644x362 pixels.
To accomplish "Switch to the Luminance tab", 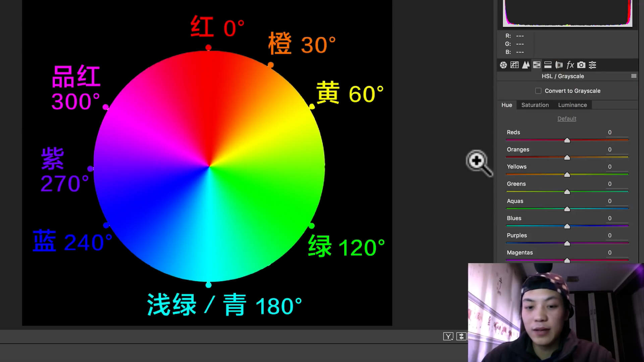I will 572,105.
